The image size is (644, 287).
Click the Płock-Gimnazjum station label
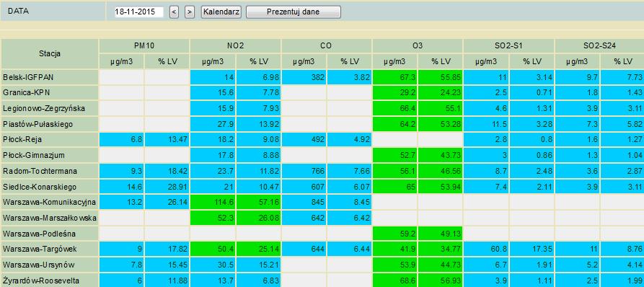[50, 155]
